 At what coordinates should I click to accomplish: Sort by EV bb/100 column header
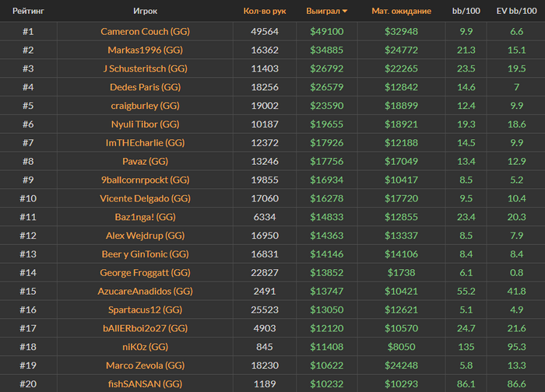(515, 12)
